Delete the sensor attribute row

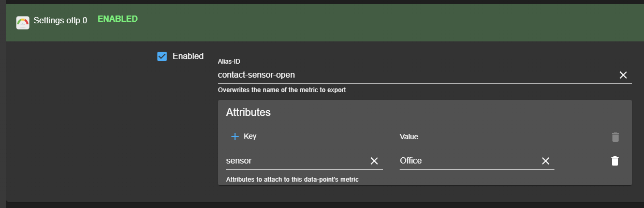(x=615, y=161)
